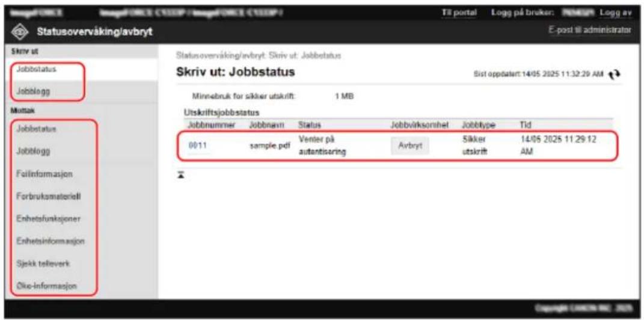The image size is (644, 320).
Task: Click the back-to-top arrow icon below the table
Action: coord(181,176)
